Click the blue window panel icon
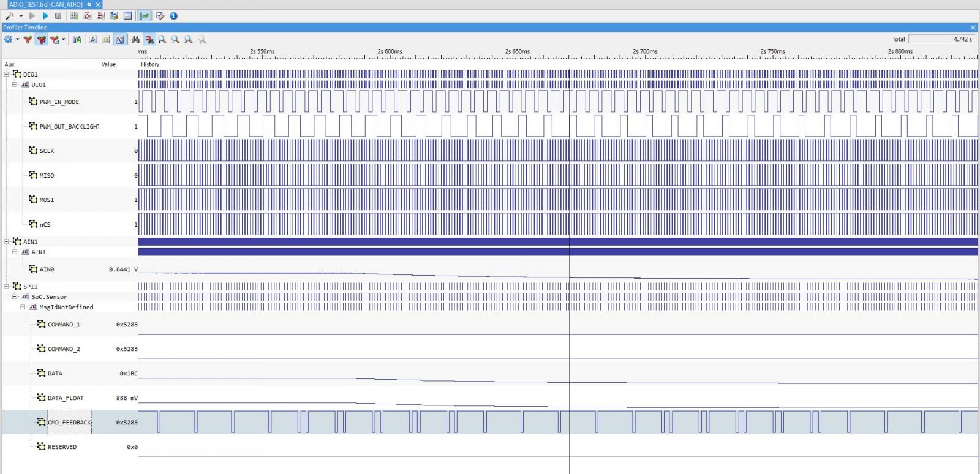The width and height of the screenshot is (980, 474). click(127, 16)
